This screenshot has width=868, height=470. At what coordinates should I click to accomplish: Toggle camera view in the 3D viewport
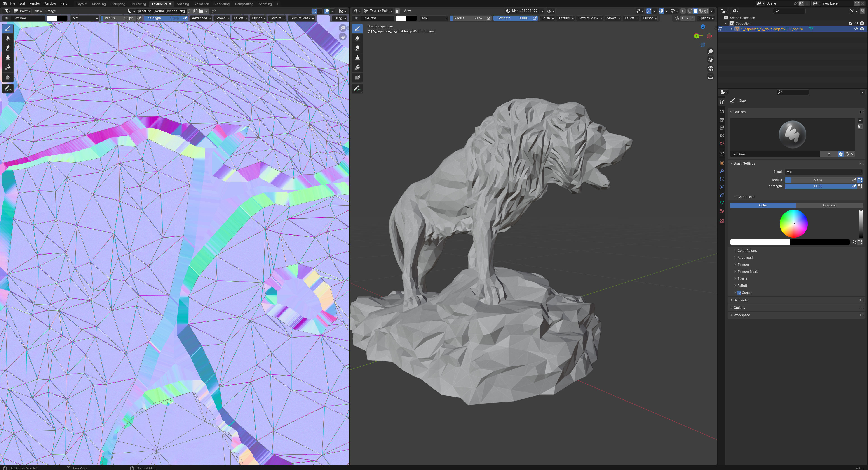tap(710, 68)
